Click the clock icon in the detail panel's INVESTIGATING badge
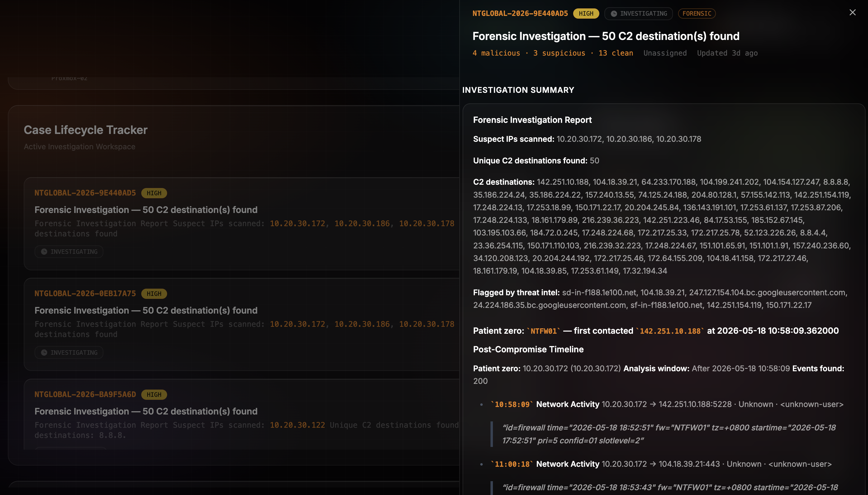The height and width of the screenshot is (495, 868). tap(614, 14)
